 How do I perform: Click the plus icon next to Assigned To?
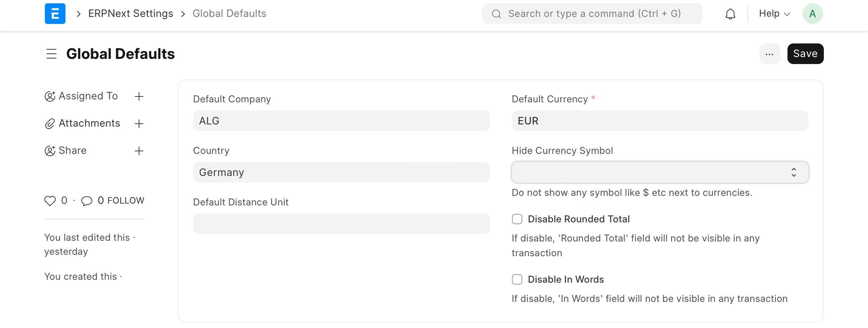(x=139, y=96)
